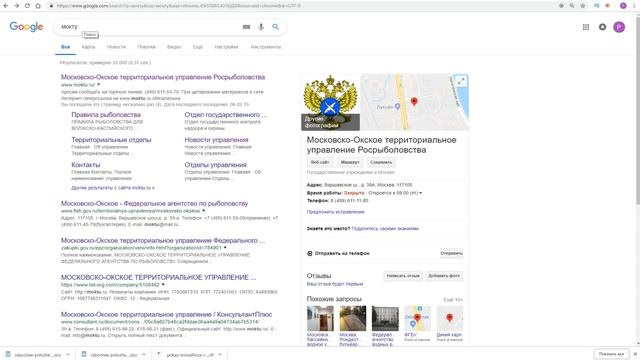Click the Google logo
The image size is (640, 360).
point(26,27)
